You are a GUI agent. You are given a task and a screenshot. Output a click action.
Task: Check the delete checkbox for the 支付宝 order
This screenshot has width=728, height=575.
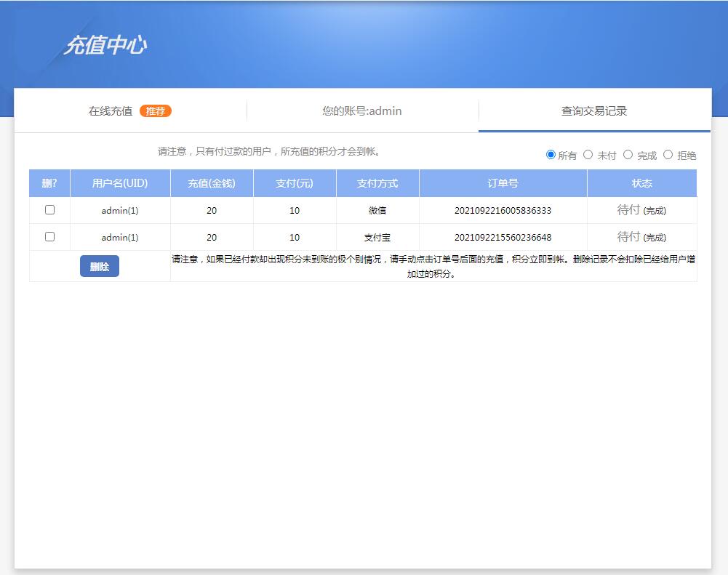click(x=49, y=236)
